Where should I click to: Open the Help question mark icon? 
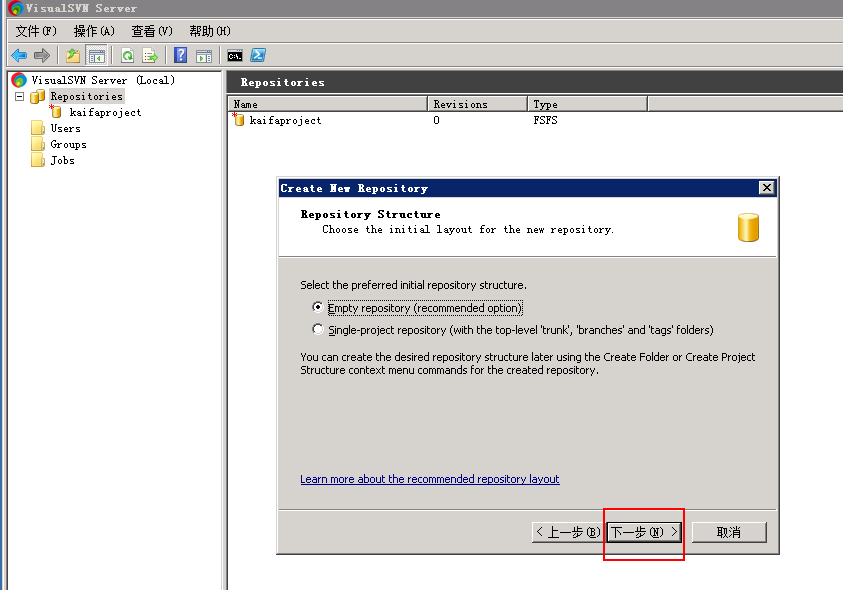pyautogui.click(x=181, y=55)
